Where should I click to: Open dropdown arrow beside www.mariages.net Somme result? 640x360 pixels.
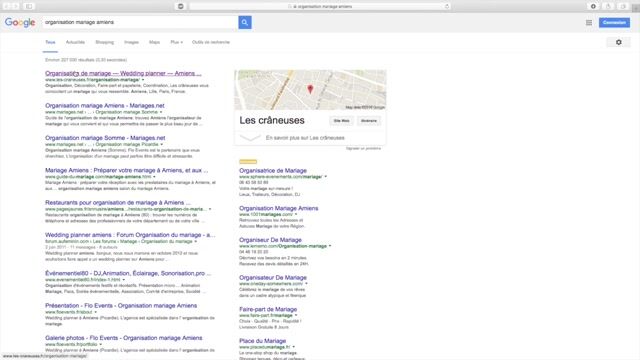click(x=161, y=112)
